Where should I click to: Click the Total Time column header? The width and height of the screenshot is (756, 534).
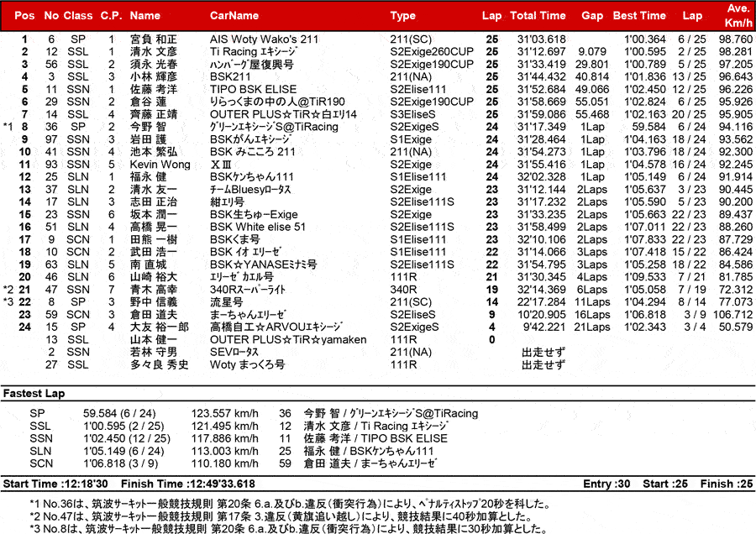tap(538, 15)
